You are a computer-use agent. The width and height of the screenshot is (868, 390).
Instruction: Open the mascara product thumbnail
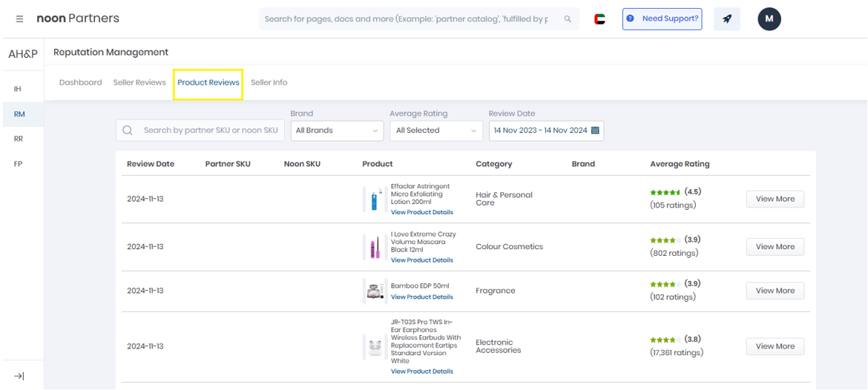click(374, 247)
